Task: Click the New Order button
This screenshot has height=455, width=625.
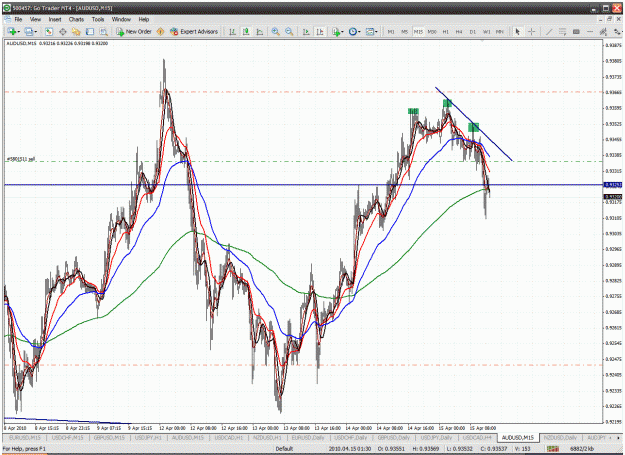Action: (134, 31)
